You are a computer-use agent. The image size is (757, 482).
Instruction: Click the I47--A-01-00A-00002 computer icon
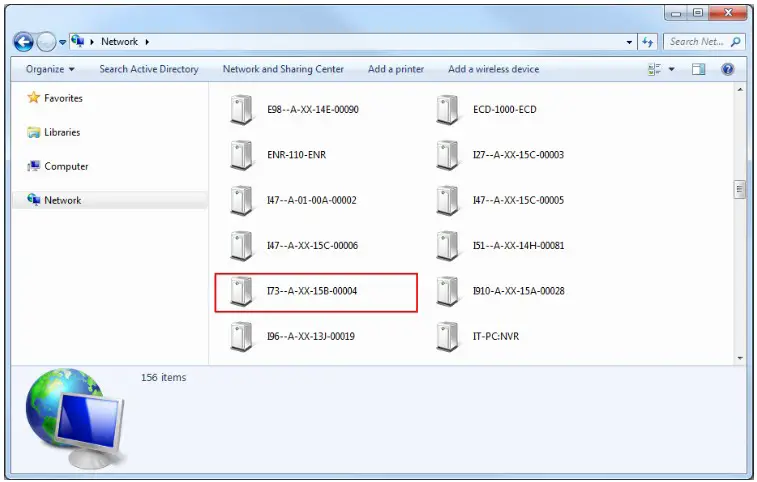(241, 200)
